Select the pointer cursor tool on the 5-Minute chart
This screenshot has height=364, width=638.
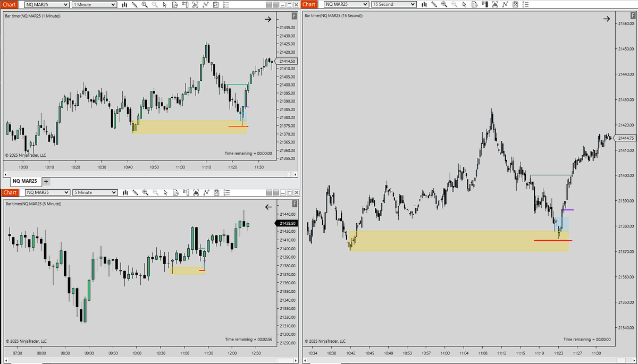click(165, 193)
